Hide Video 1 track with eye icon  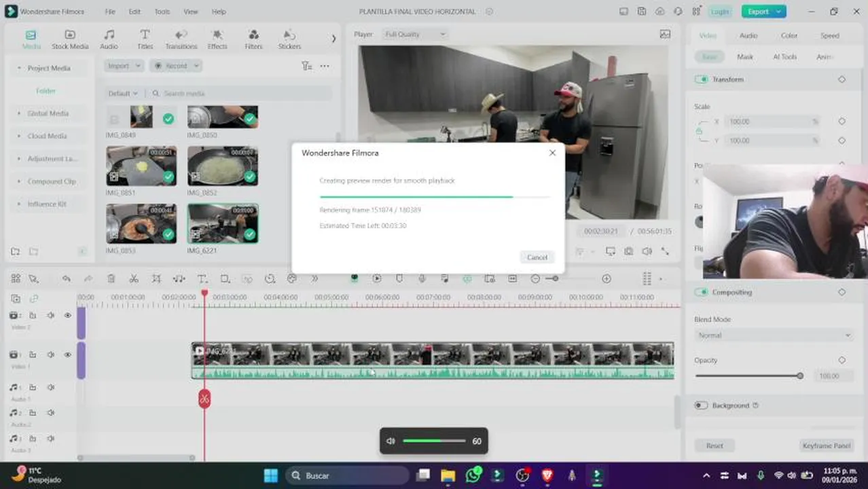coord(68,355)
